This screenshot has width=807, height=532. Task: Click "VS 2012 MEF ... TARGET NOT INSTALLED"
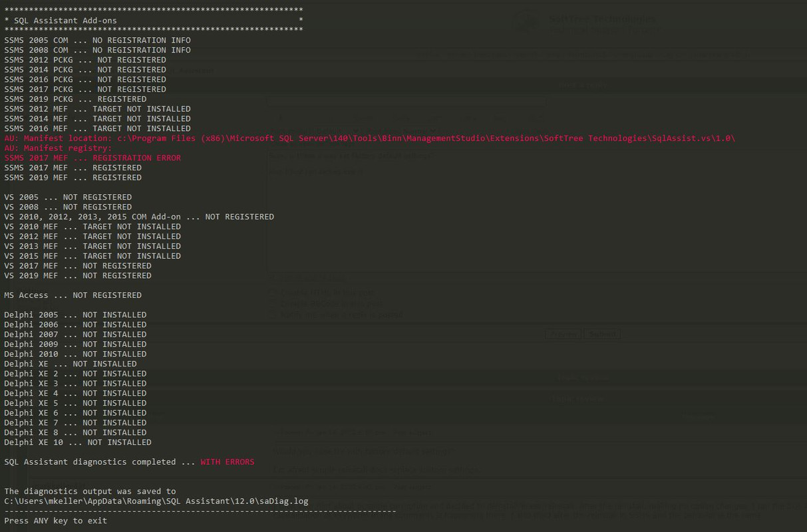(92, 237)
